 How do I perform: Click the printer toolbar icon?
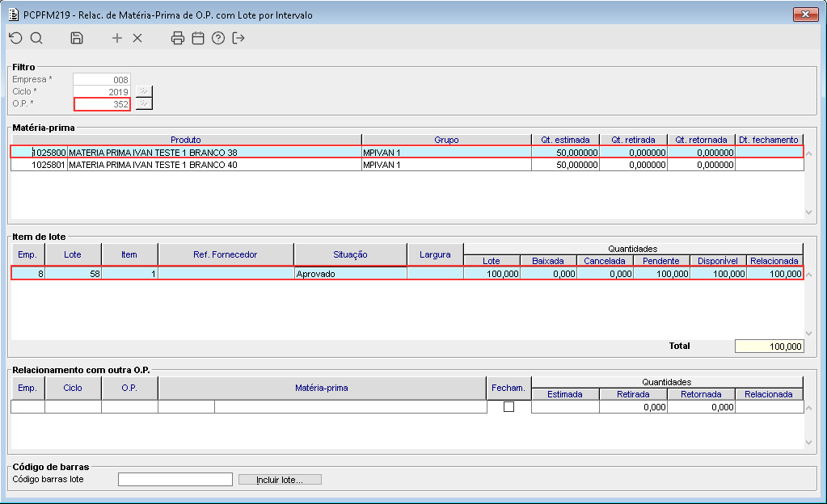tap(178, 38)
